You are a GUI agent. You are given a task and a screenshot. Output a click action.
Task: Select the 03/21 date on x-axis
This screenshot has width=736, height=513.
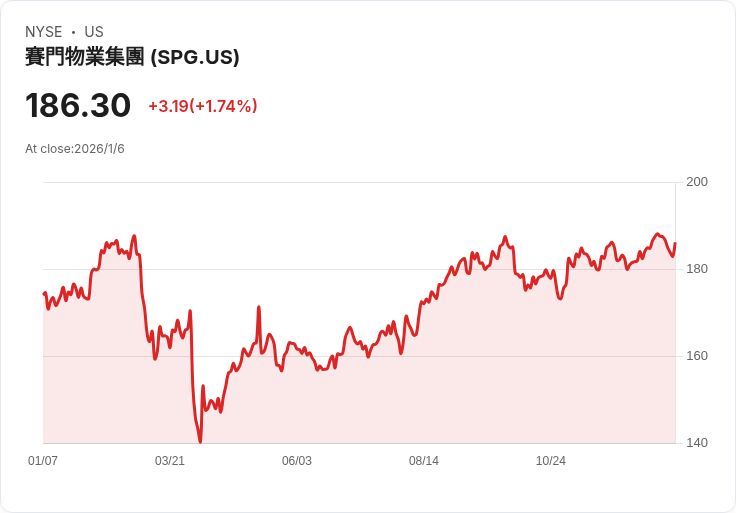coord(170,461)
